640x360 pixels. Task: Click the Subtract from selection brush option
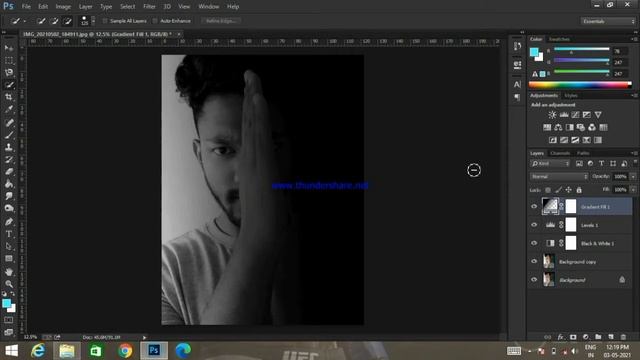67,21
